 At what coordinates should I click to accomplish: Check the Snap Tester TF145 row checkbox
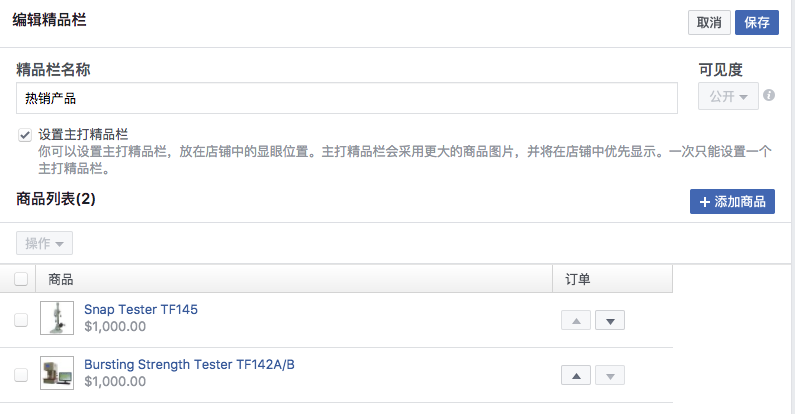(x=21, y=320)
